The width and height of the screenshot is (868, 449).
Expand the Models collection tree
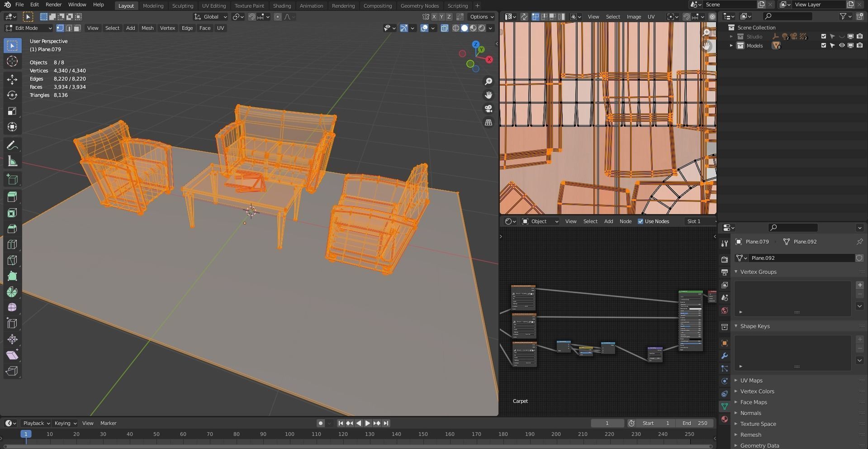[731, 45]
